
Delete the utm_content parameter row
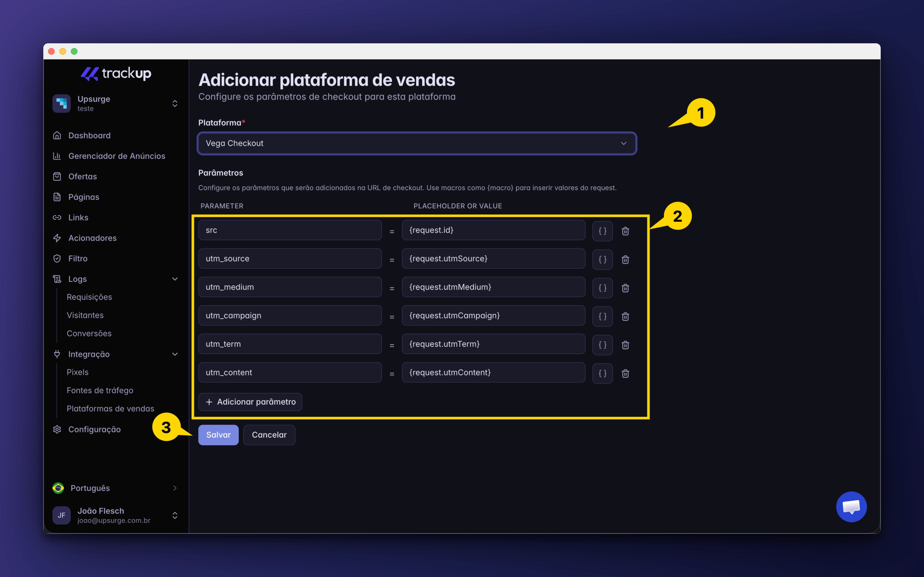tap(625, 373)
